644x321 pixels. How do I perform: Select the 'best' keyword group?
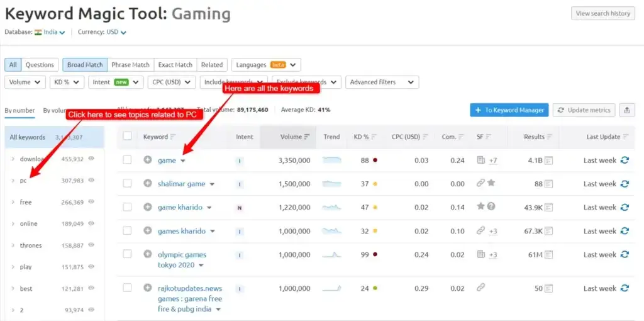[x=26, y=288]
